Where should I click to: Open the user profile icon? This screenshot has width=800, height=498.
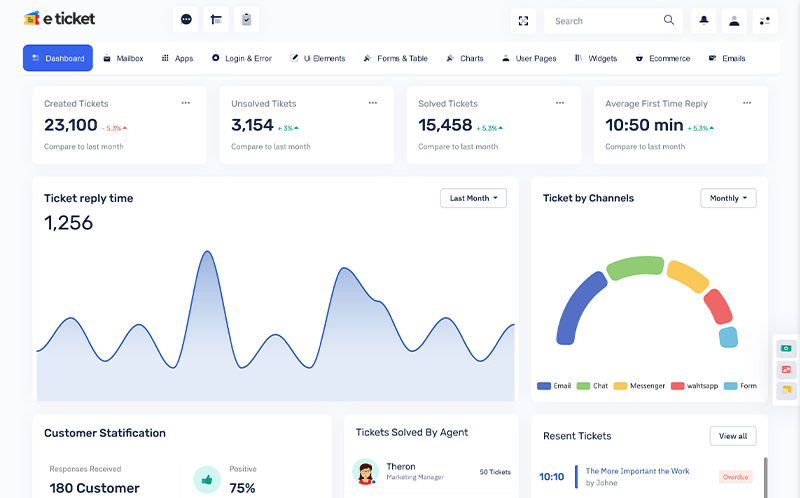(734, 21)
